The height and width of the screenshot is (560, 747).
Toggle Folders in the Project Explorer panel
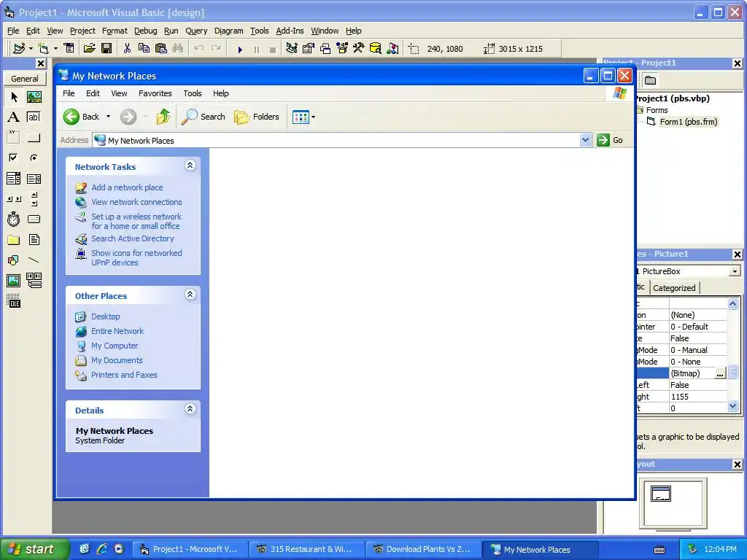click(650, 80)
